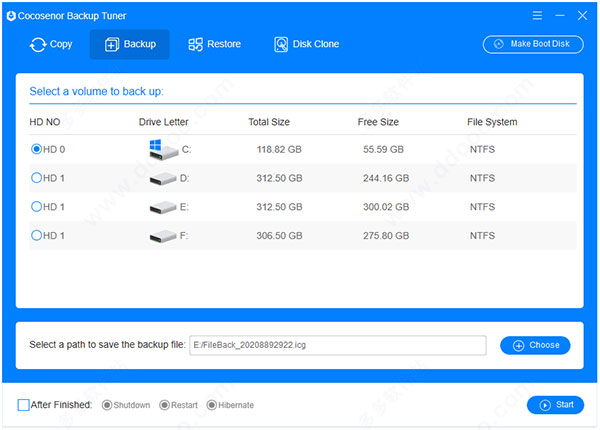The image size is (600, 430).
Task: Click the Total Size column header
Action: coord(269,122)
